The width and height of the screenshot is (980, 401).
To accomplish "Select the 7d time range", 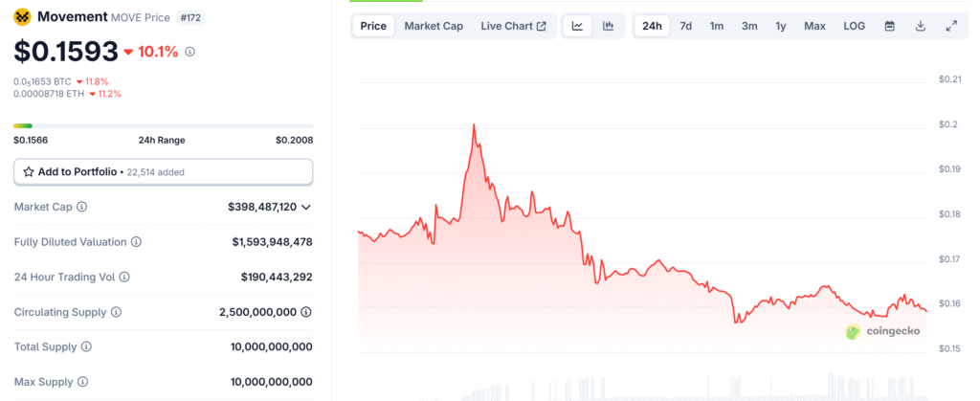I will pyautogui.click(x=685, y=26).
